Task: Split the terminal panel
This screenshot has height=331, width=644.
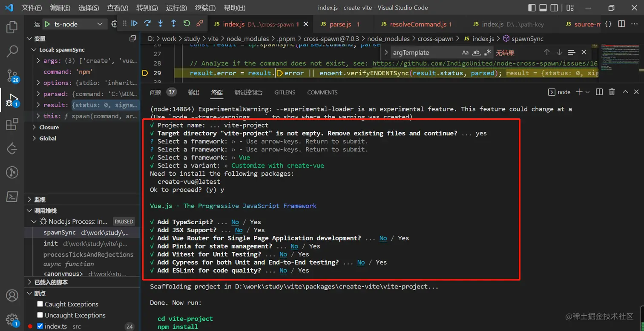Action: pos(599,92)
